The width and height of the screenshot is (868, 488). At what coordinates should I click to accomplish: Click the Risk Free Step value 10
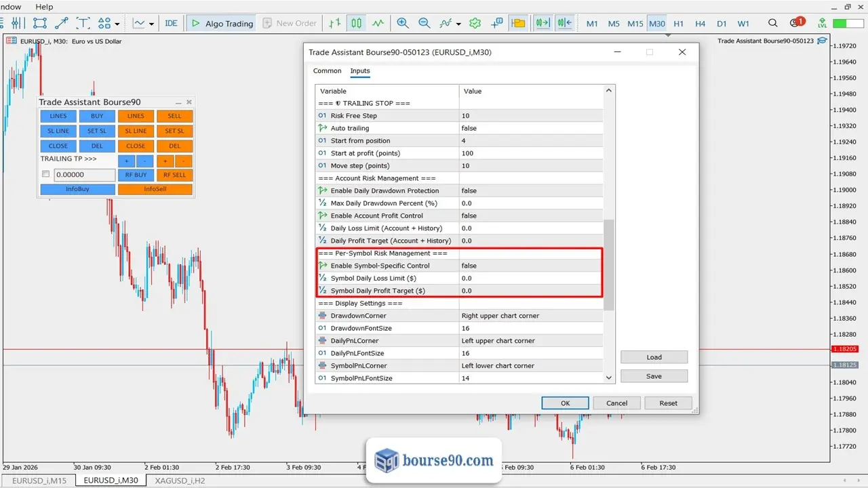(x=530, y=116)
